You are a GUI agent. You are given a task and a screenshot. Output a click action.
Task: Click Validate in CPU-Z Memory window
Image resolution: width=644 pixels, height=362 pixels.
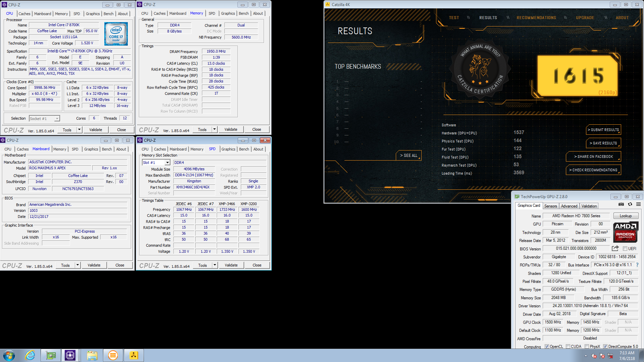[x=231, y=129]
